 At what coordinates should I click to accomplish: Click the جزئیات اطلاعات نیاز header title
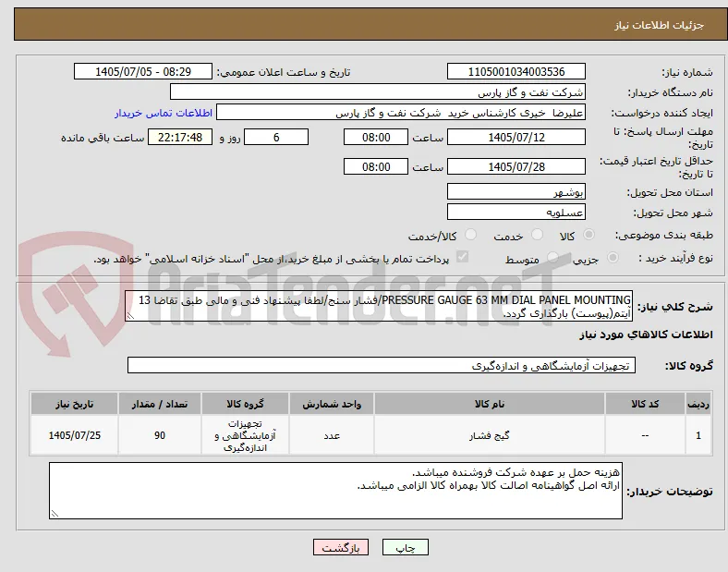(660, 25)
